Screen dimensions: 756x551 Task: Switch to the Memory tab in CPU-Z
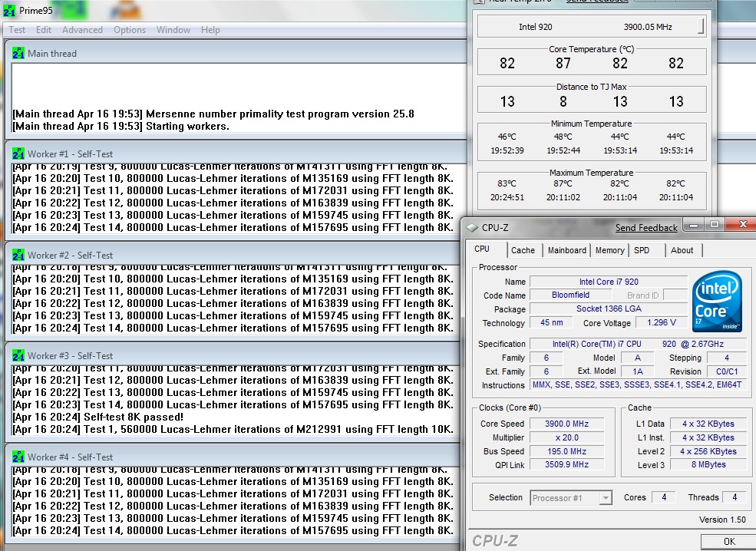[609, 250]
